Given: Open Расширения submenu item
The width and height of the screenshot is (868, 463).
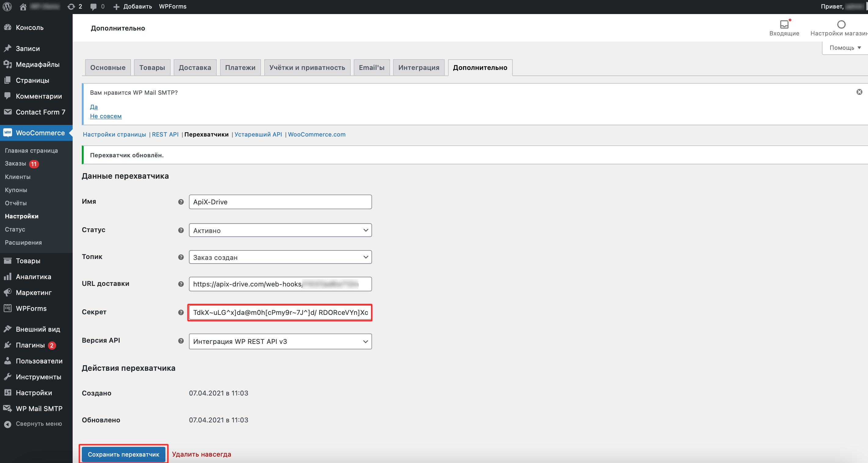Looking at the screenshot, I should tap(23, 242).
